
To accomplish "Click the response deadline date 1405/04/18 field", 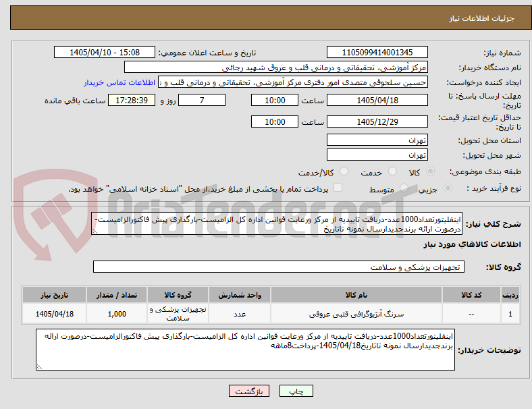I will click(x=377, y=100).
